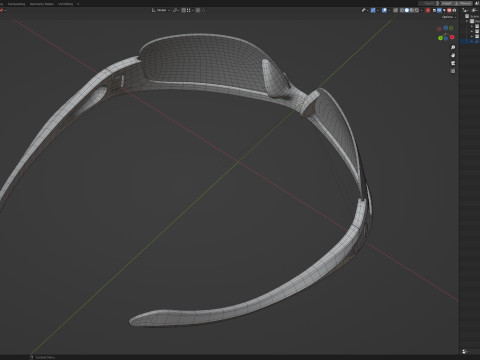Open the Global transform orientation dropdown
The height and width of the screenshot is (360, 480).
tap(161, 10)
